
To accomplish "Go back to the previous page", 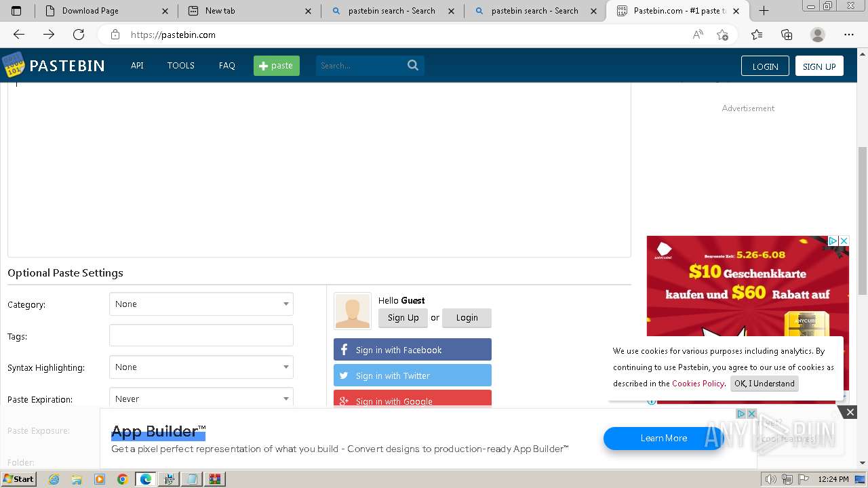I will pos(19,35).
